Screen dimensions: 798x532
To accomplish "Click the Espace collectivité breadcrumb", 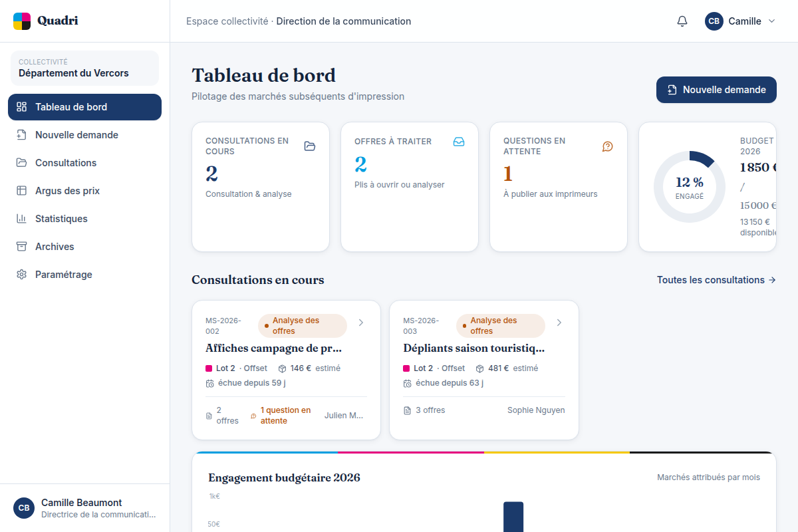I will (227, 21).
